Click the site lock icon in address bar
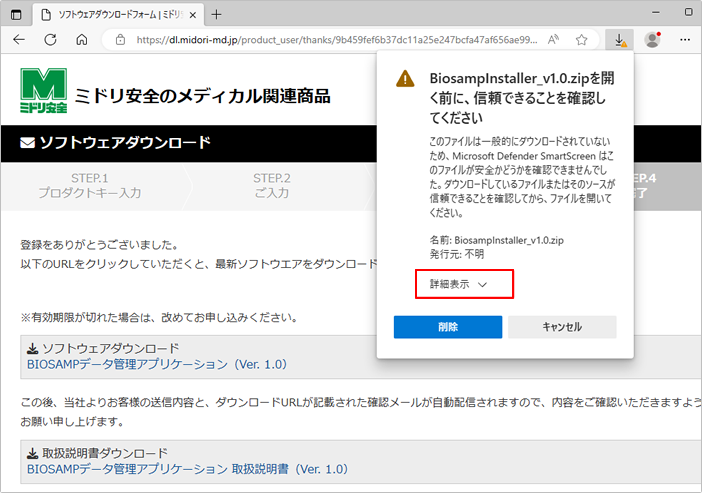 120,40
